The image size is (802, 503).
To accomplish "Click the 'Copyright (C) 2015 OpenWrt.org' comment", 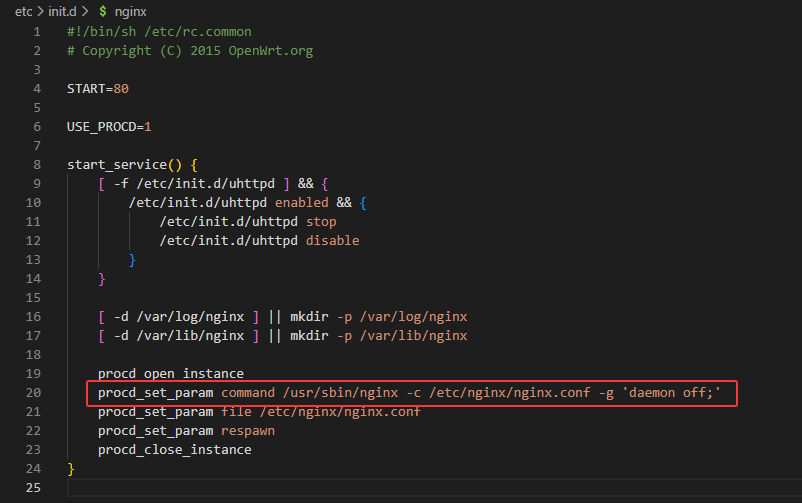I will point(197,51).
